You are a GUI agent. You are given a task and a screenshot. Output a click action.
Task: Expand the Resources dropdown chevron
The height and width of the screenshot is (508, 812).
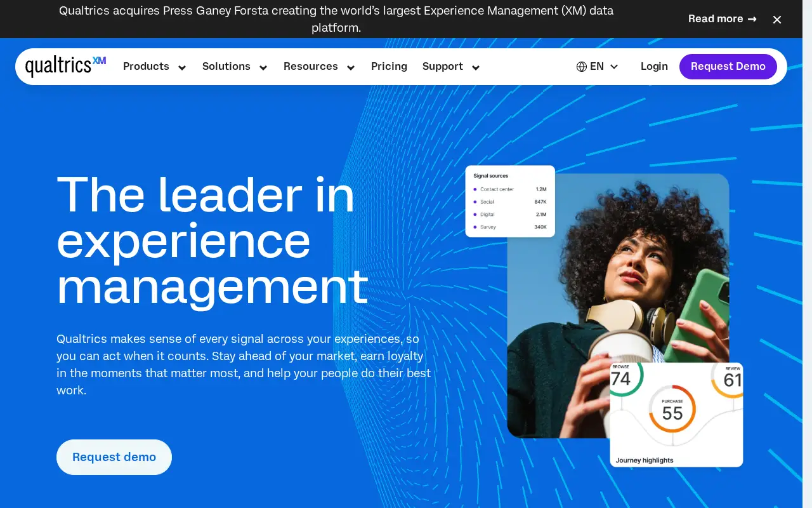click(351, 67)
